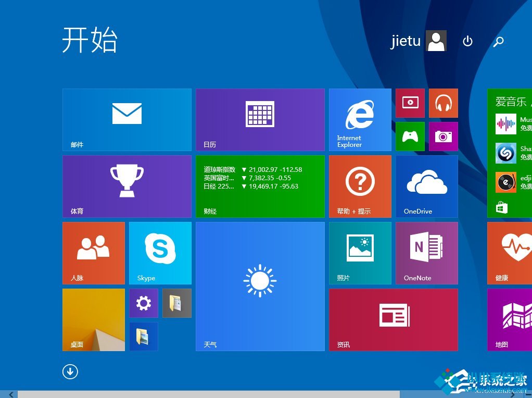Open the Video app small tile

(x=410, y=103)
